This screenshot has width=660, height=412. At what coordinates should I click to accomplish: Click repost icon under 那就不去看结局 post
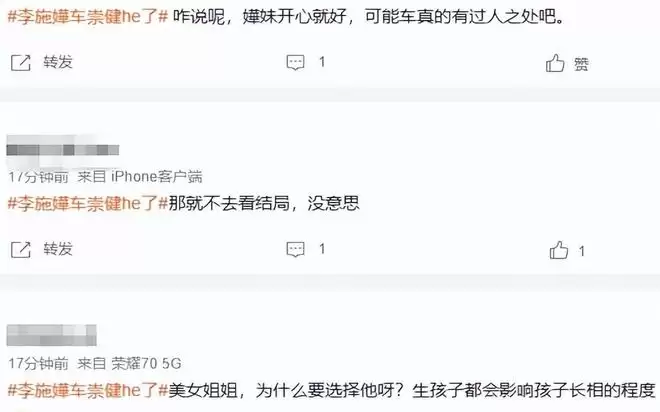21,250
